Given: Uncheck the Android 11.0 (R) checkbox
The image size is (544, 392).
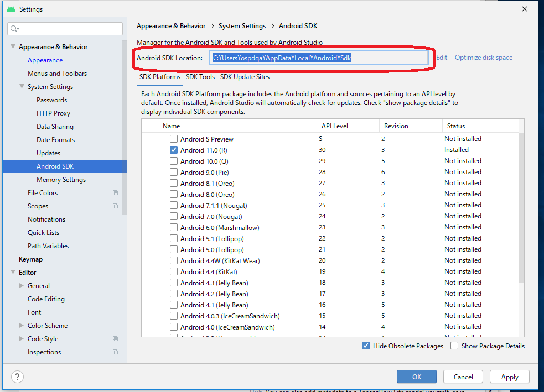Looking at the screenshot, I should [x=173, y=150].
